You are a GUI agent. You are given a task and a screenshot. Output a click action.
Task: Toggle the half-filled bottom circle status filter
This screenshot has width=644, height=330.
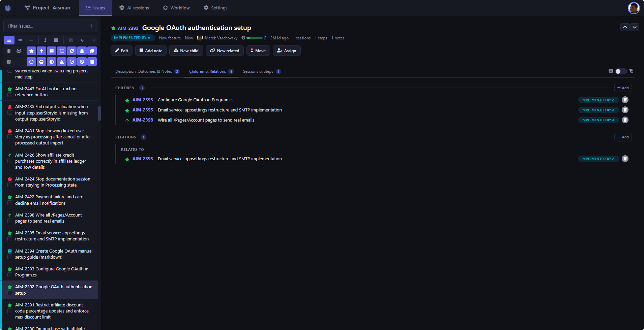(41, 62)
